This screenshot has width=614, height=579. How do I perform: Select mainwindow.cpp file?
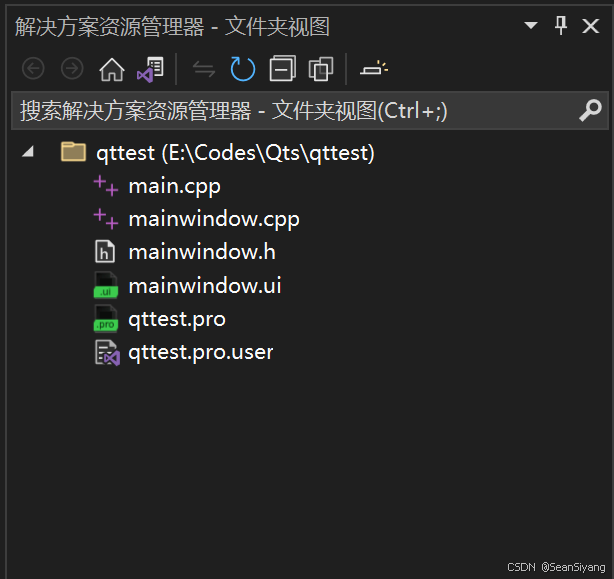click(x=214, y=219)
